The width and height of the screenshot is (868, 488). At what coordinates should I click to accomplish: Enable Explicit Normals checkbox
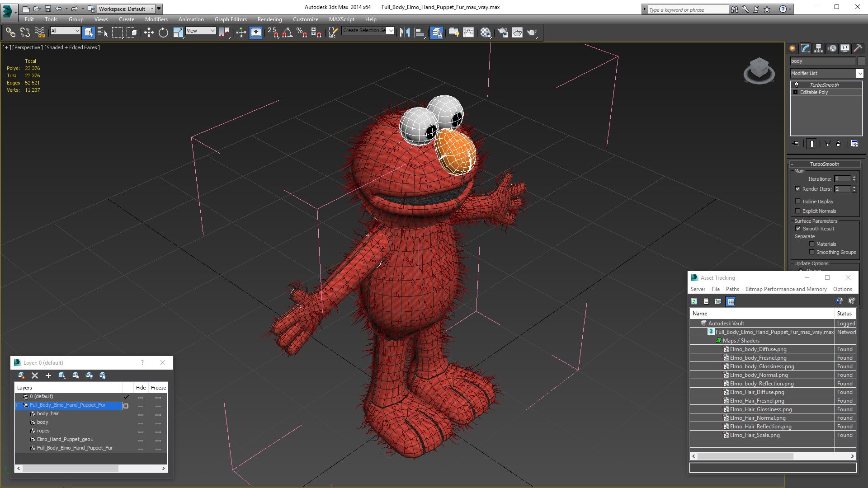(797, 211)
